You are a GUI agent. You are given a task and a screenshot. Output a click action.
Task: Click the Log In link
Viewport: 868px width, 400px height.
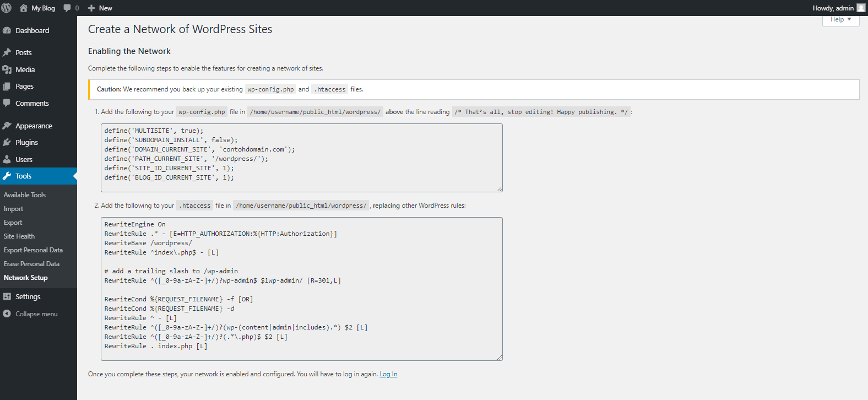(388, 374)
